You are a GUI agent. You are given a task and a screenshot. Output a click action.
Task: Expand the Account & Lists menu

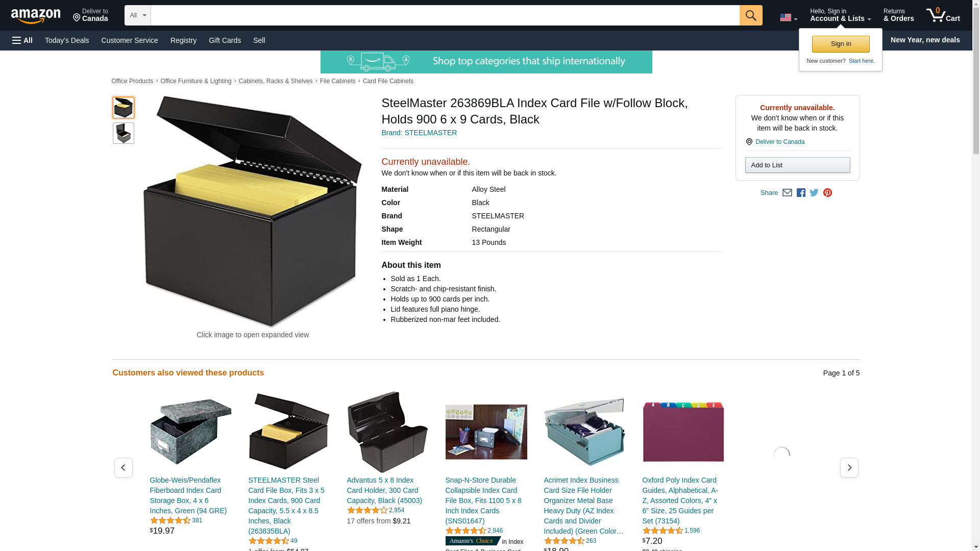[840, 15]
